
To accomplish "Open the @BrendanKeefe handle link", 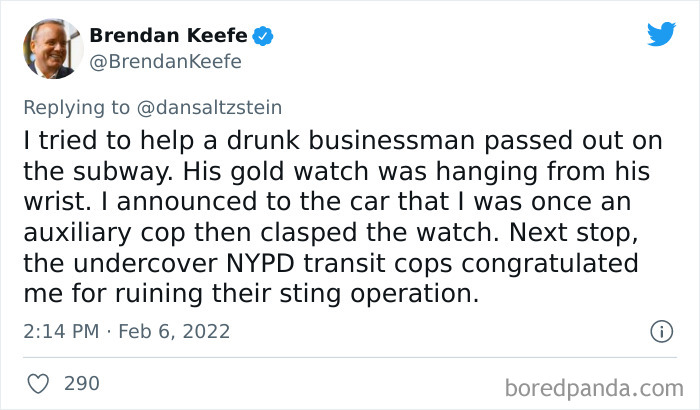I will click(x=165, y=62).
